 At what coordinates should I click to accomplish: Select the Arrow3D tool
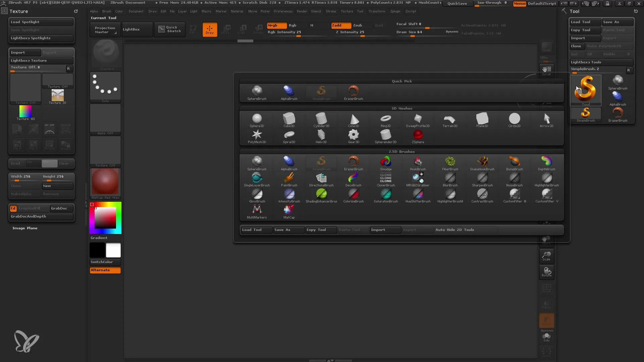tap(546, 120)
